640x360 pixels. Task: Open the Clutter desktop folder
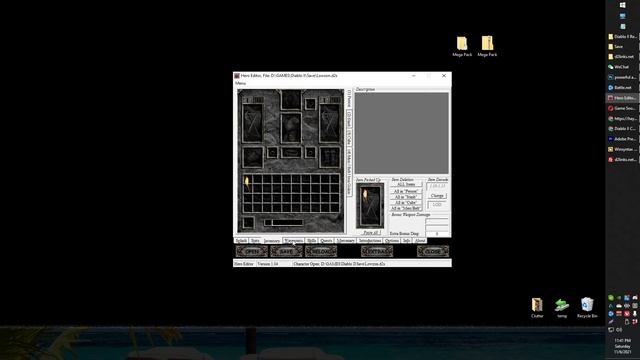click(537, 308)
